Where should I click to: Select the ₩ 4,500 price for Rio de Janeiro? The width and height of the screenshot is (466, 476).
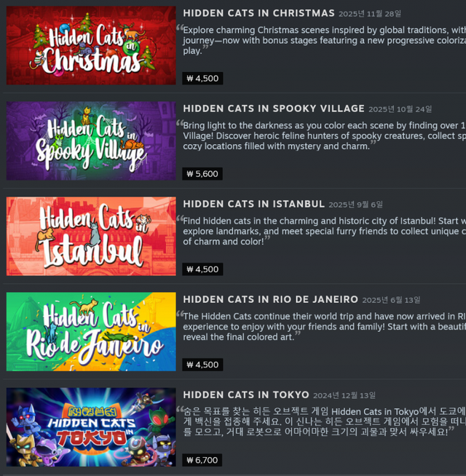(x=202, y=365)
